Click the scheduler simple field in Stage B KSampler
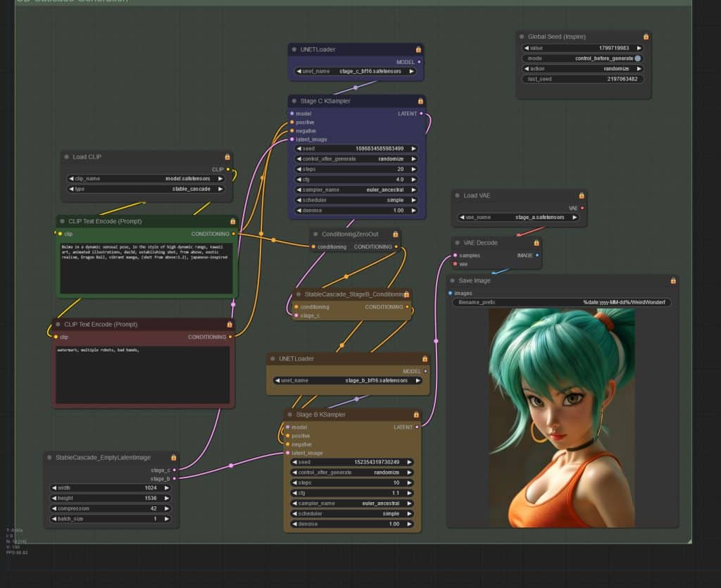 352,514
